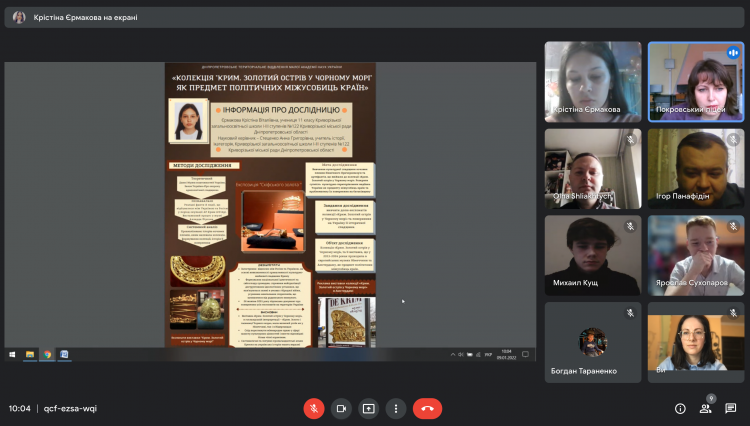The height and width of the screenshot is (426, 750).
Task: Open the meeting details info icon
Action: tap(680, 408)
